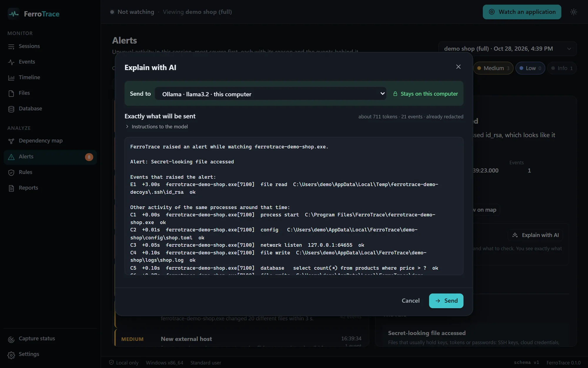This screenshot has width=588, height=368.
Task: Click the token count summary text
Action: point(411,117)
